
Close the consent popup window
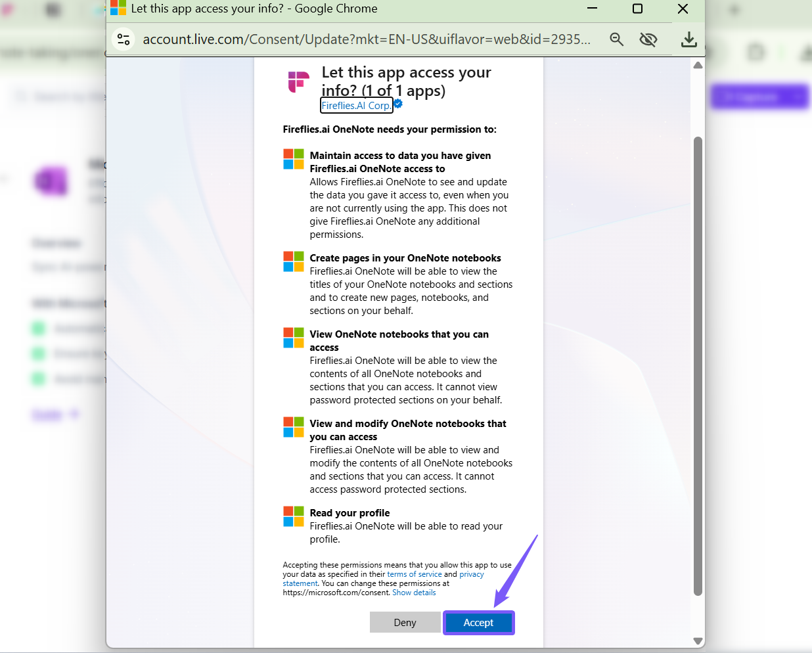[x=683, y=9]
